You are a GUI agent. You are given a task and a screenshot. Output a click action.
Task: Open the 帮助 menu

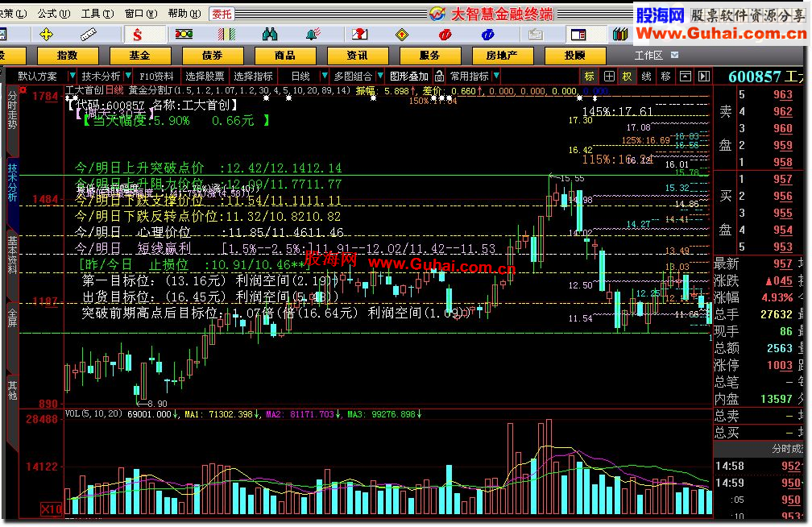click(x=184, y=14)
